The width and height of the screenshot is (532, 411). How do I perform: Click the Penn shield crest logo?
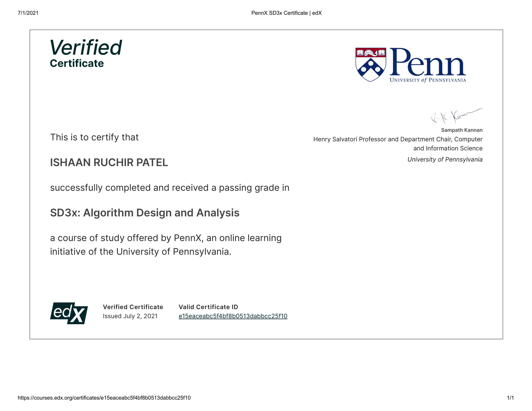pyautogui.click(x=370, y=65)
